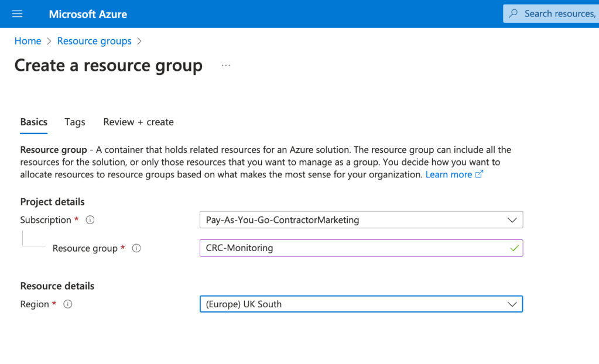This screenshot has width=599, height=364.
Task: Click the Resource group name field
Action: pyautogui.click(x=361, y=248)
